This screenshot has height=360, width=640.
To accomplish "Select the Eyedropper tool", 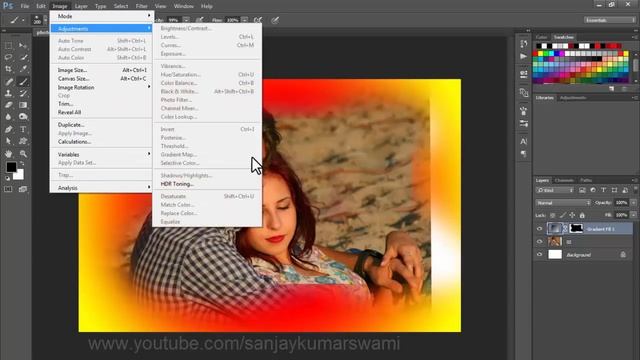I will click(x=23, y=69).
